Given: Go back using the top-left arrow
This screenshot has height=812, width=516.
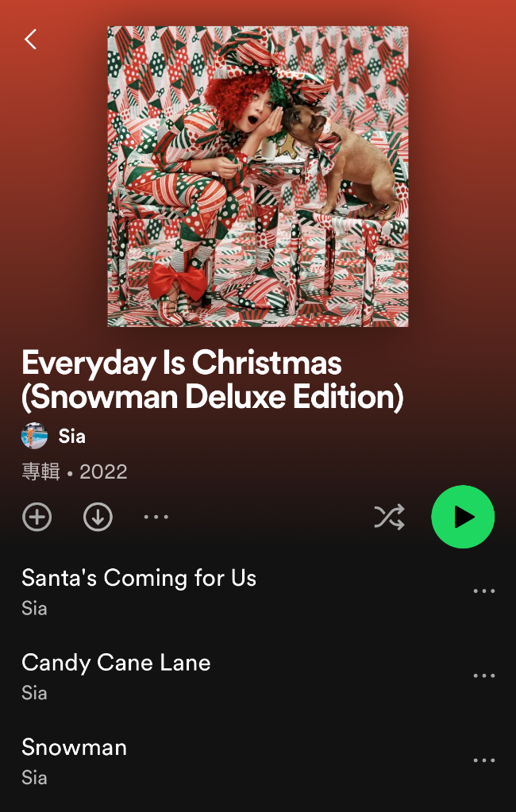Looking at the screenshot, I should pos(31,39).
